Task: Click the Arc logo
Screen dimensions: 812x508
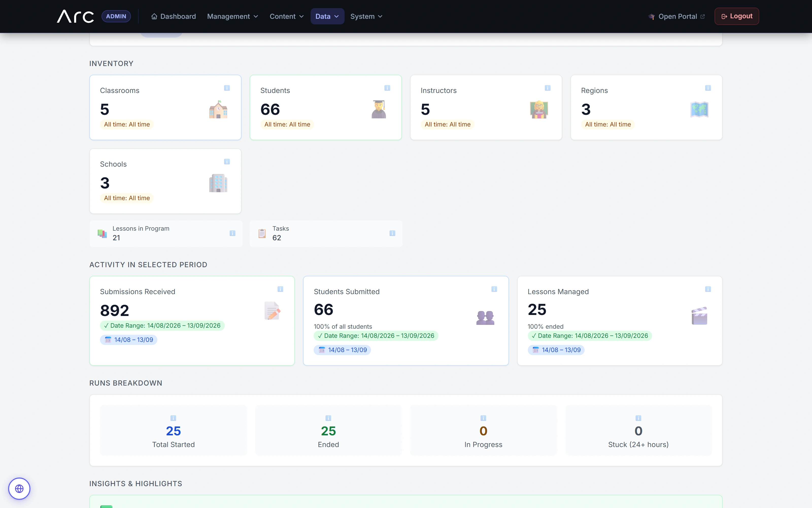Action: pyautogui.click(x=76, y=16)
